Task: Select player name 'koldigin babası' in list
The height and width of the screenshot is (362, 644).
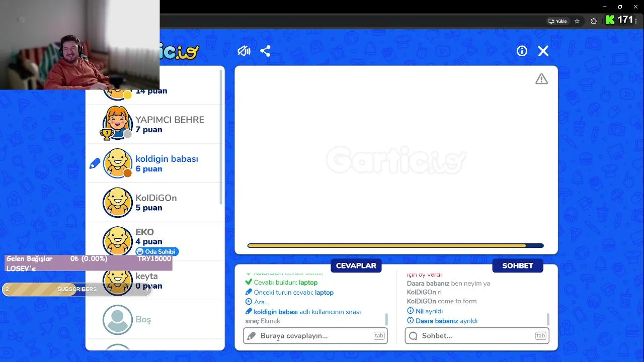Action: pyautogui.click(x=167, y=159)
